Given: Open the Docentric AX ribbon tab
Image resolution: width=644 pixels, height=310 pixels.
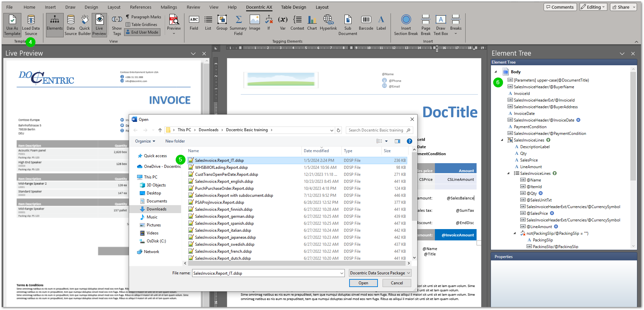Looking at the screenshot, I should click(259, 7).
